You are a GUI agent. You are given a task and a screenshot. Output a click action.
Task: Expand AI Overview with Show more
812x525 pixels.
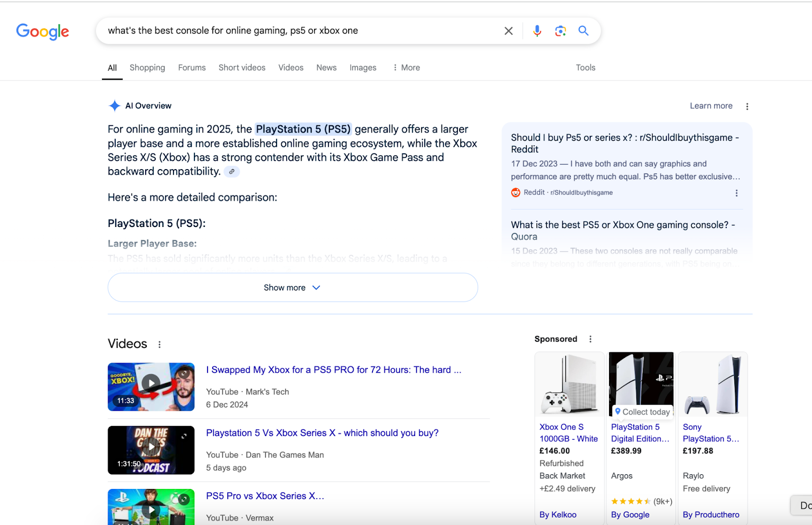click(x=293, y=287)
